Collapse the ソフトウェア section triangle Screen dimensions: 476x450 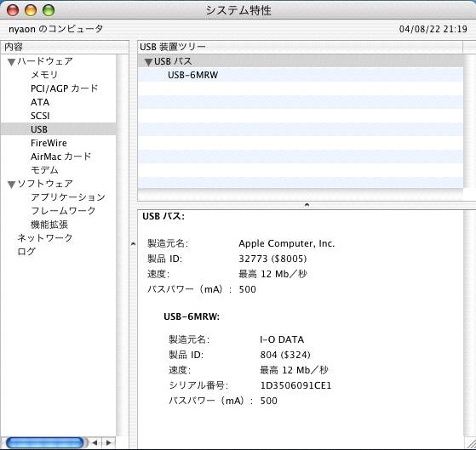click(12, 185)
